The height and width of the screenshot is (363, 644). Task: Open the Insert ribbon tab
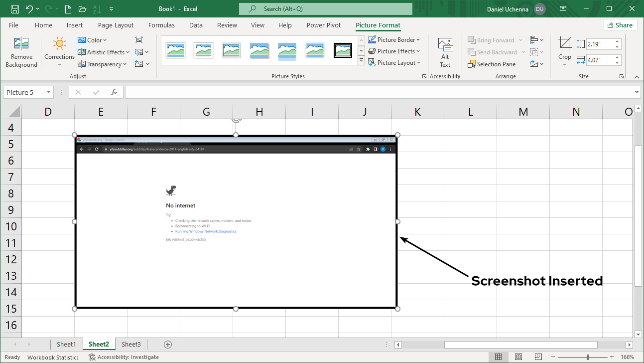click(75, 25)
